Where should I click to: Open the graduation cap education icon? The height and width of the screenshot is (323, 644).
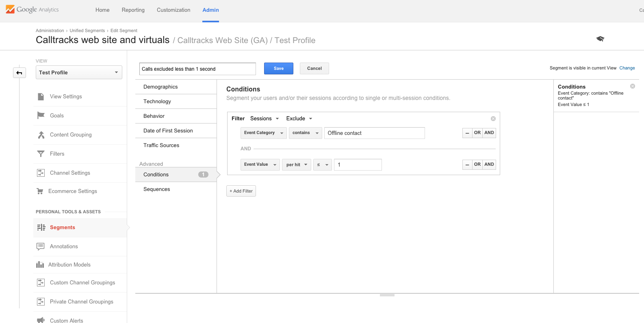pyautogui.click(x=600, y=39)
